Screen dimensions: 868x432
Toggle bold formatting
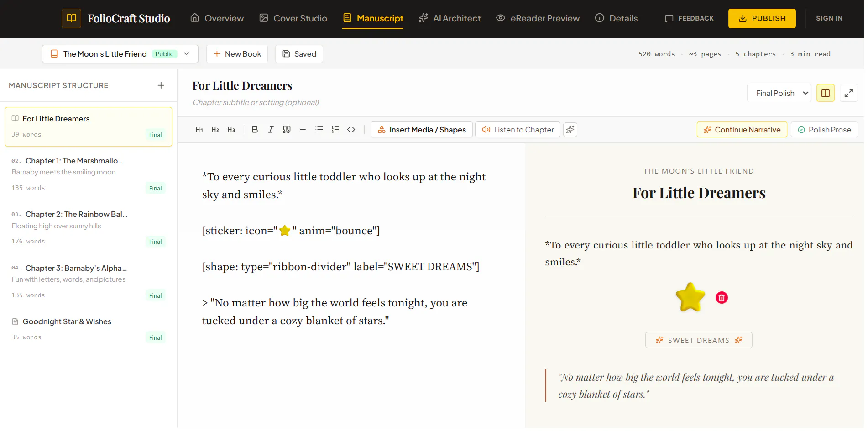coord(255,130)
